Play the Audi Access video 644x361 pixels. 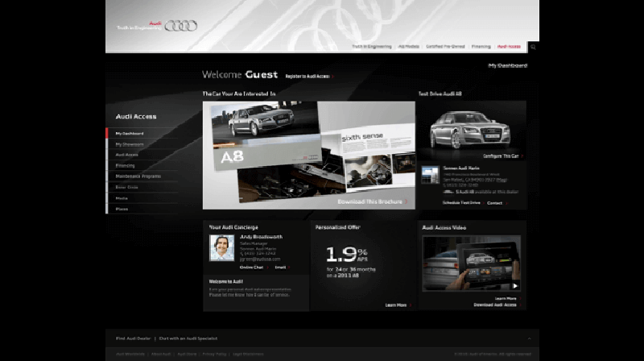point(515,286)
